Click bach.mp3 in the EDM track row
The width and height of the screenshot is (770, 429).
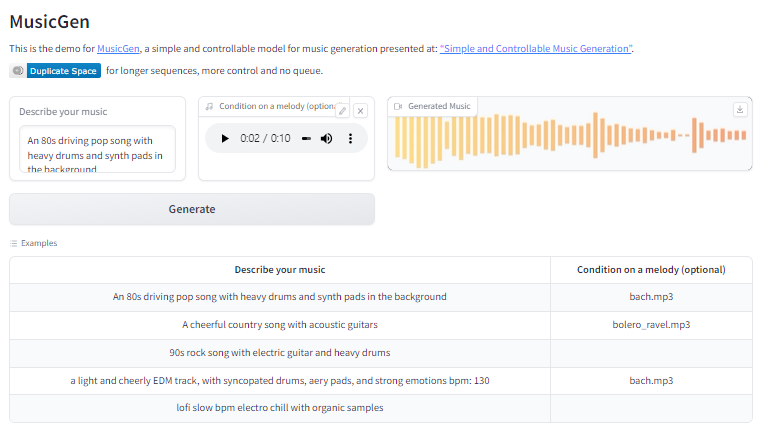651,381
